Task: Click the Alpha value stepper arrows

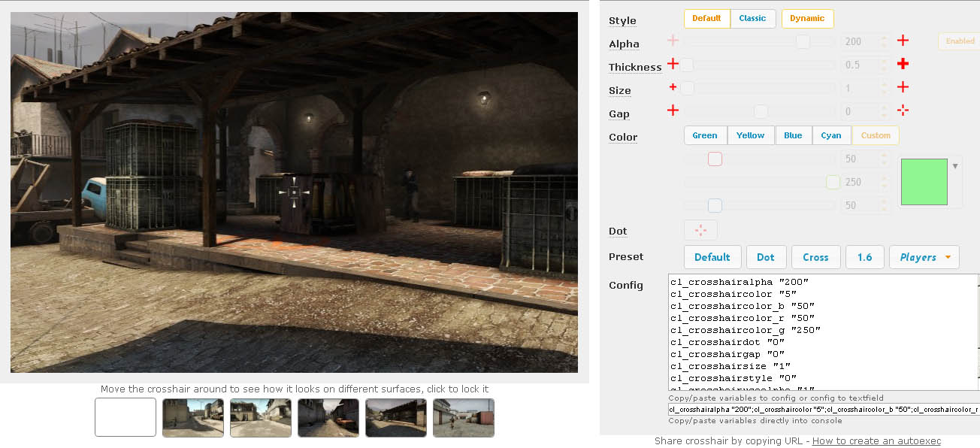Action: tap(884, 41)
